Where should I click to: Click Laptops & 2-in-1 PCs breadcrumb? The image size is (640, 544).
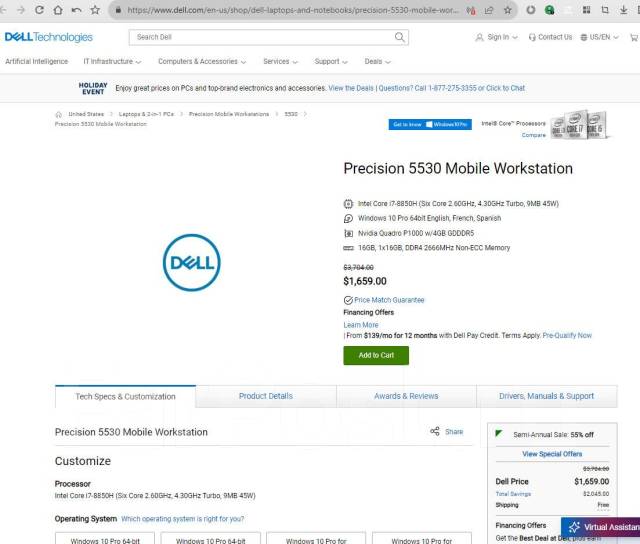(x=146, y=114)
